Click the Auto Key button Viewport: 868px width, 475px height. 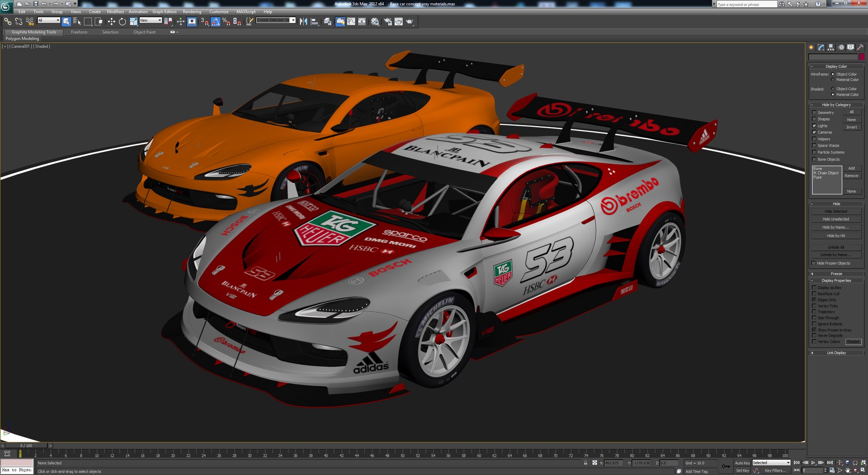(742, 463)
